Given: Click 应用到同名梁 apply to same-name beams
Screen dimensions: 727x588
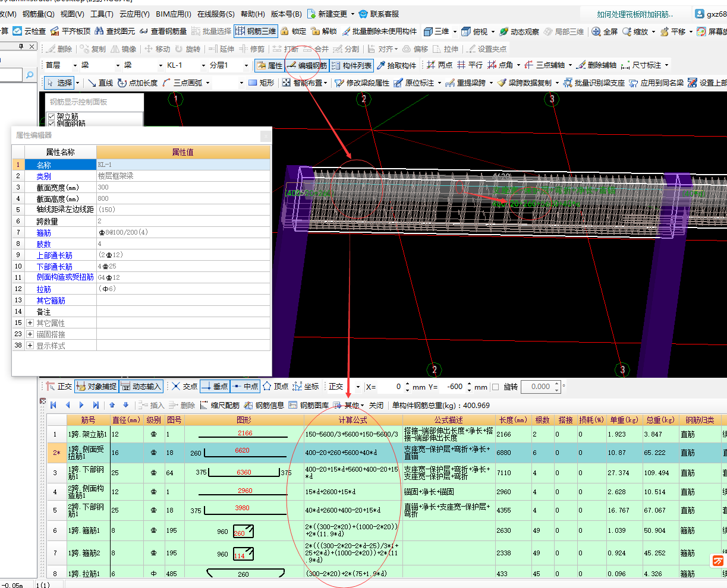Looking at the screenshot, I should click(656, 83).
